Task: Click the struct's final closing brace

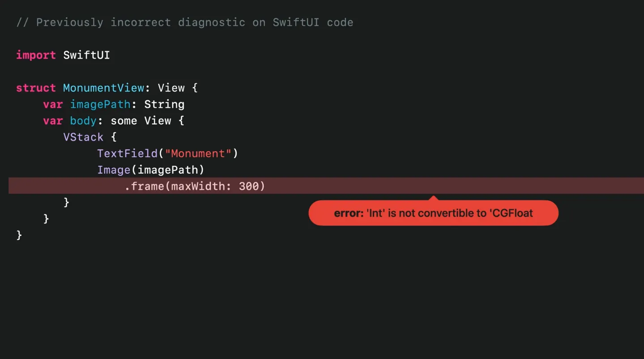Action: 19,235
